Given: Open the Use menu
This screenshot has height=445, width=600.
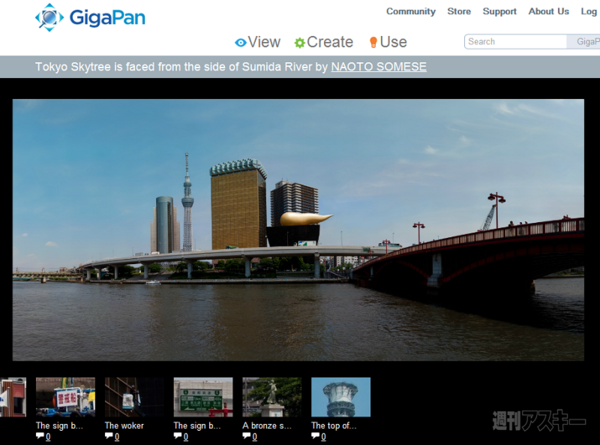Looking at the screenshot, I should 388,42.
